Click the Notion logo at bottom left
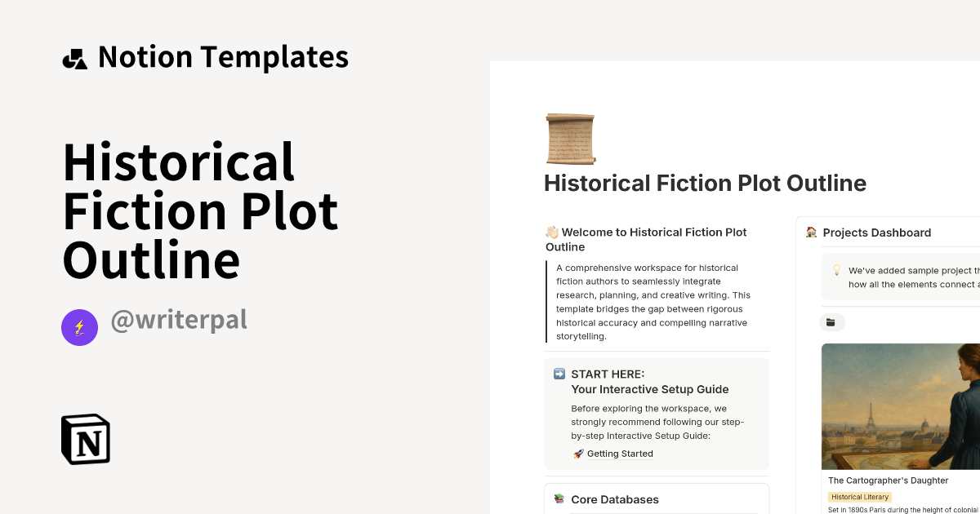The height and width of the screenshot is (514, 980). pos(85,439)
